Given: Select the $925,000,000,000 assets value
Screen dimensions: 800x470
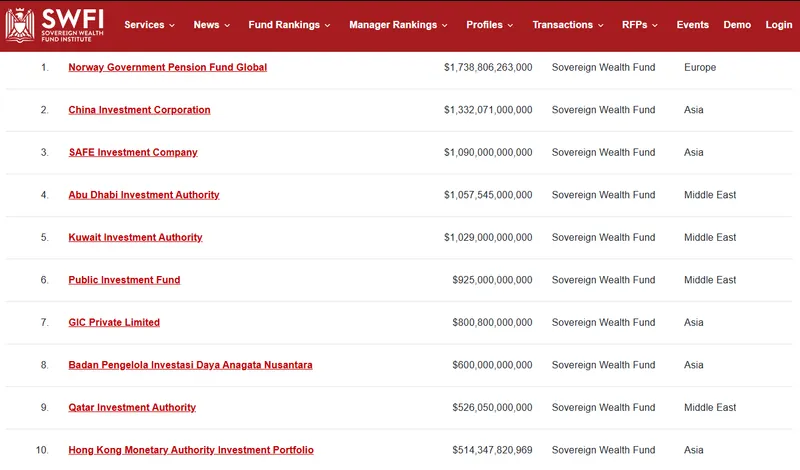Looking at the screenshot, I should (x=492, y=280).
